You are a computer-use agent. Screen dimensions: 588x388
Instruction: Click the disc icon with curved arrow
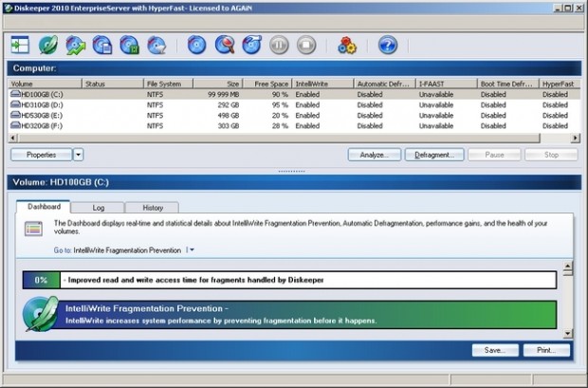251,45
